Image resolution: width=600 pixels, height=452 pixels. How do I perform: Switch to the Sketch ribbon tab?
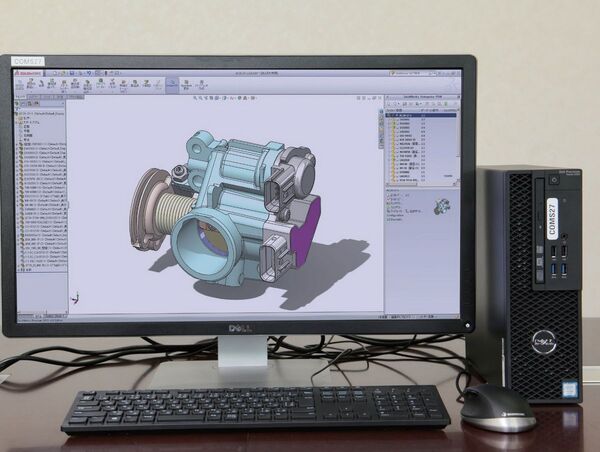47,97
